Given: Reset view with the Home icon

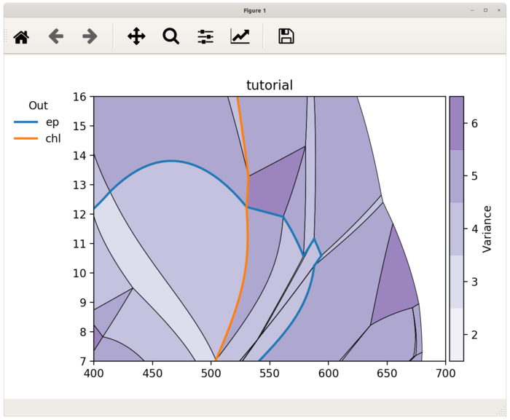Looking at the screenshot, I should [x=21, y=36].
